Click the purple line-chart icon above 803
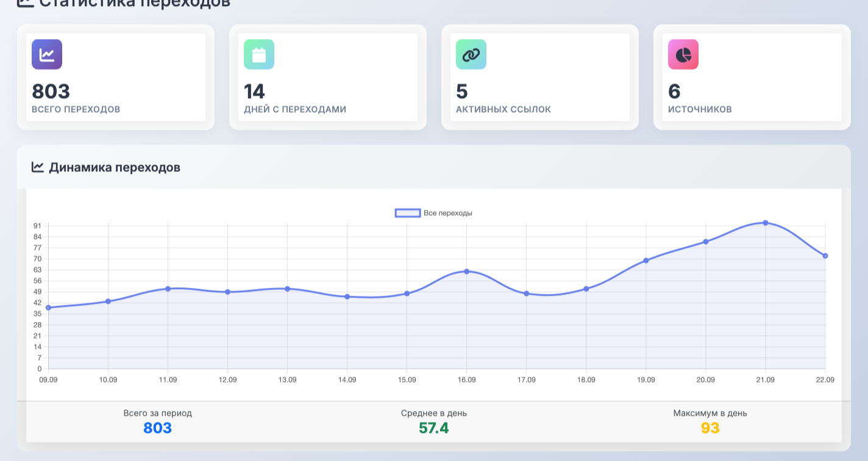The height and width of the screenshot is (461, 868). 47,54
